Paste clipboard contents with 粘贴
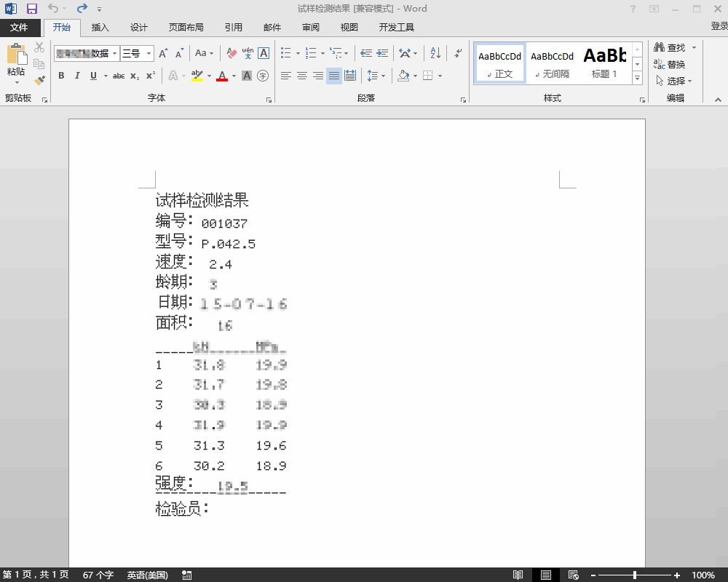728x582 pixels. pos(16,63)
